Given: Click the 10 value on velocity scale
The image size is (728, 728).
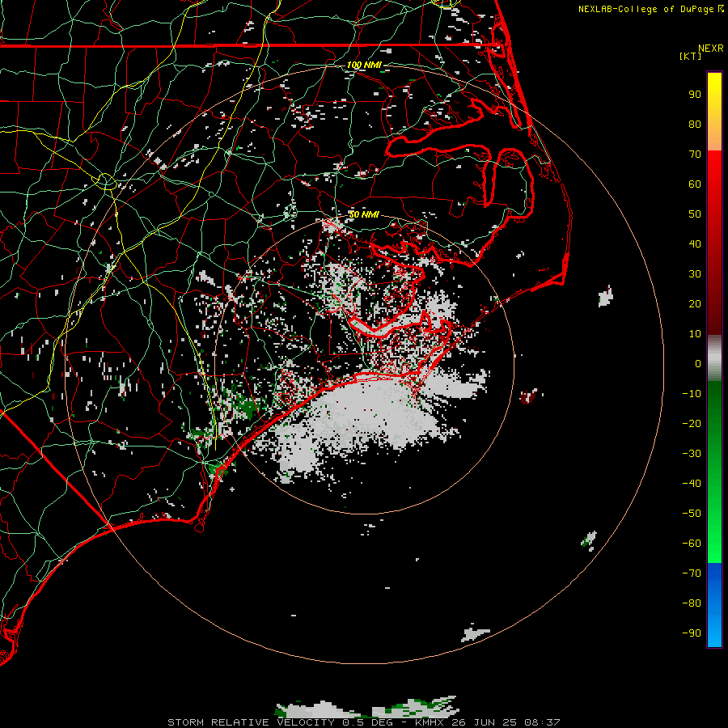Looking at the screenshot, I should tap(695, 334).
